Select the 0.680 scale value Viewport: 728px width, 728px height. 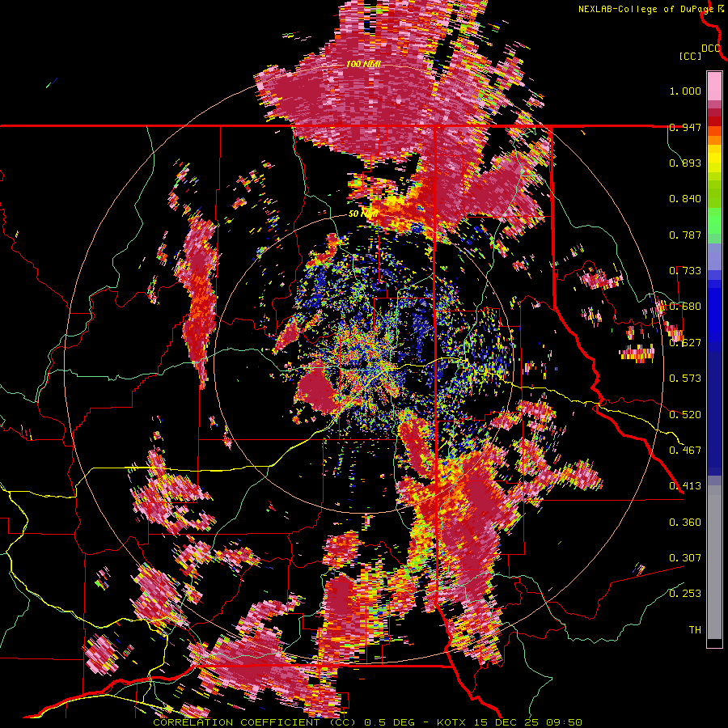click(x=685, y=307)
